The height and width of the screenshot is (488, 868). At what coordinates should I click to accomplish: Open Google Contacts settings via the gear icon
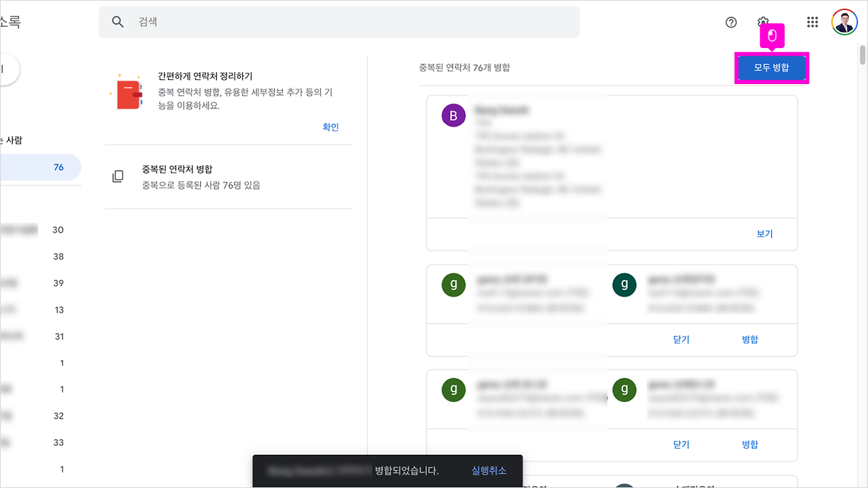click(763, 22)
